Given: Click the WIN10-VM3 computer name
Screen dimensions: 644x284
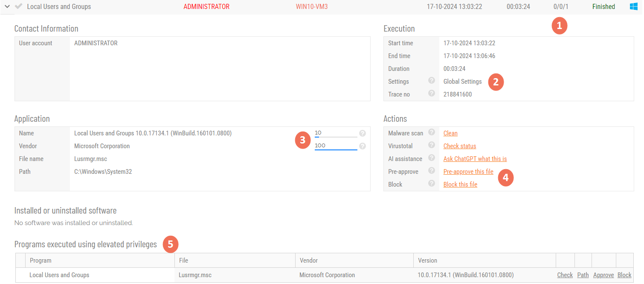Looking at the screenshot, I should click(x=312, y=6).
